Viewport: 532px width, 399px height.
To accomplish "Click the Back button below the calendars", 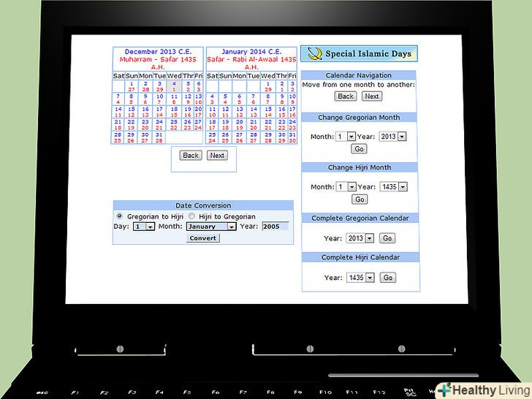I will click(191, 155).
